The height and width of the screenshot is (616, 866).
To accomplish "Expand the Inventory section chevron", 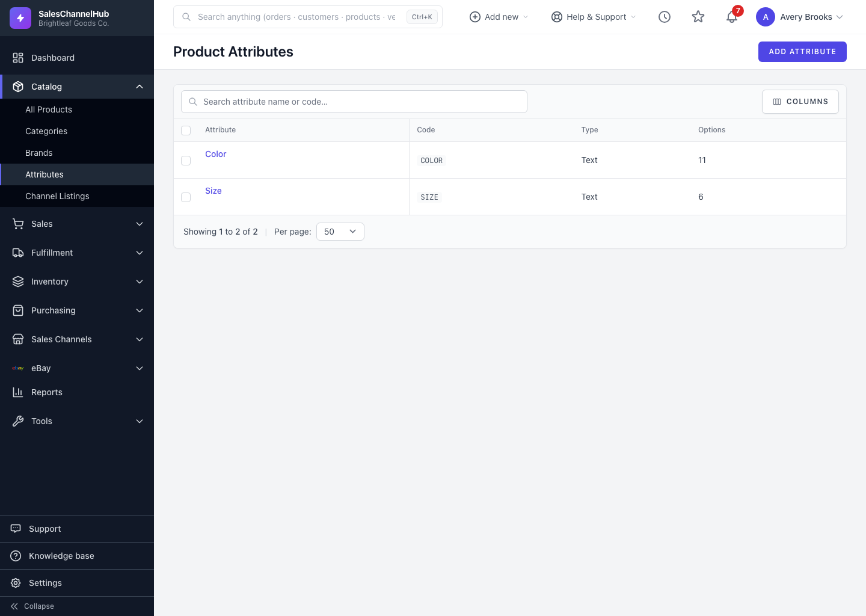I will pos(140,282).
